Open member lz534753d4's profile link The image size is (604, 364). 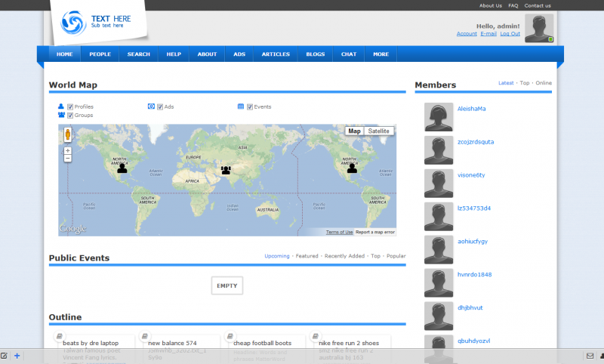click(474, 208)
